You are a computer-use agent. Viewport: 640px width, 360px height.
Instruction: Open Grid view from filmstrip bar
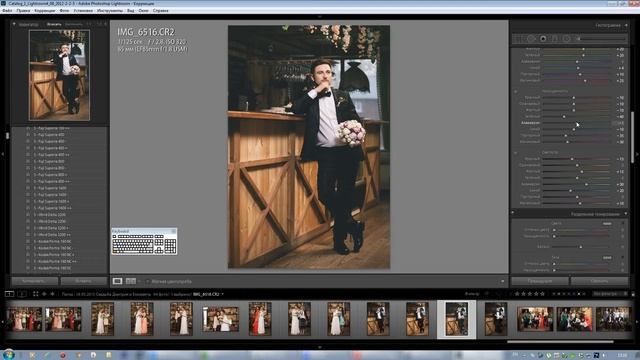pos(36,294)
